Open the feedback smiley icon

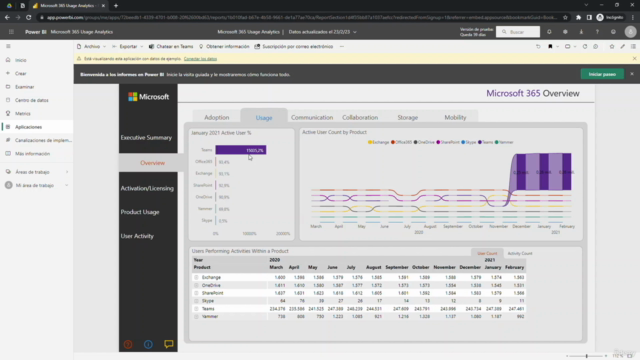pos(613,32)
